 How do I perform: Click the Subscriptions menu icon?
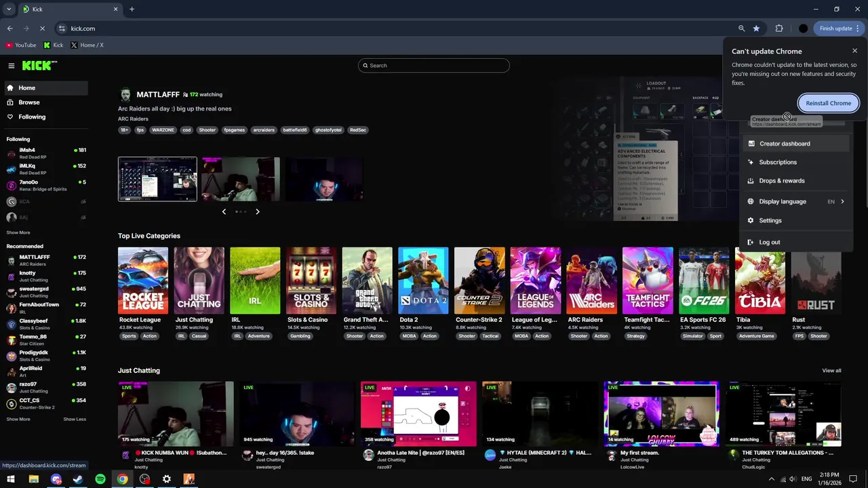751,162
